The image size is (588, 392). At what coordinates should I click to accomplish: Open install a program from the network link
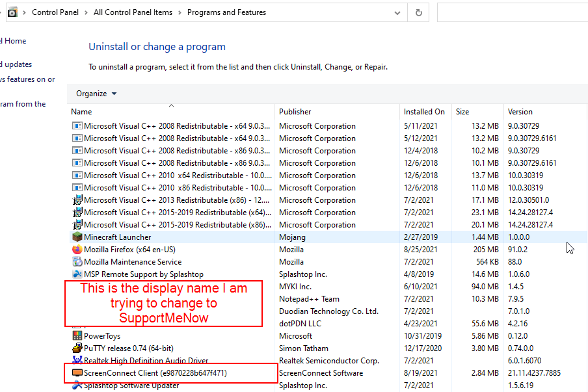[23, 104]
